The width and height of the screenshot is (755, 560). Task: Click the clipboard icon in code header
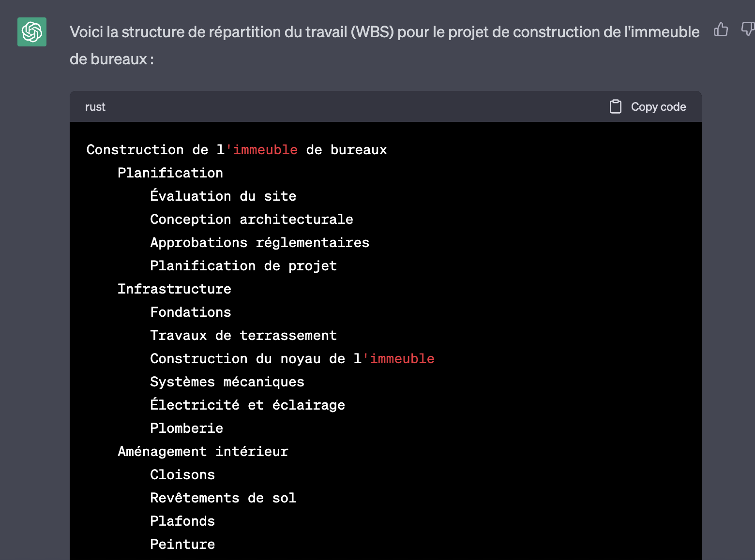(x=616, y=106)
